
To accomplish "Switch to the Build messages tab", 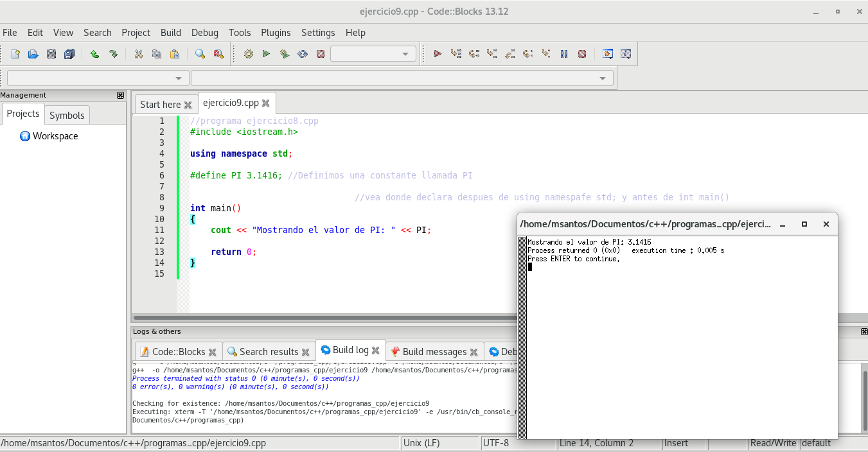I will pos(434,351).
